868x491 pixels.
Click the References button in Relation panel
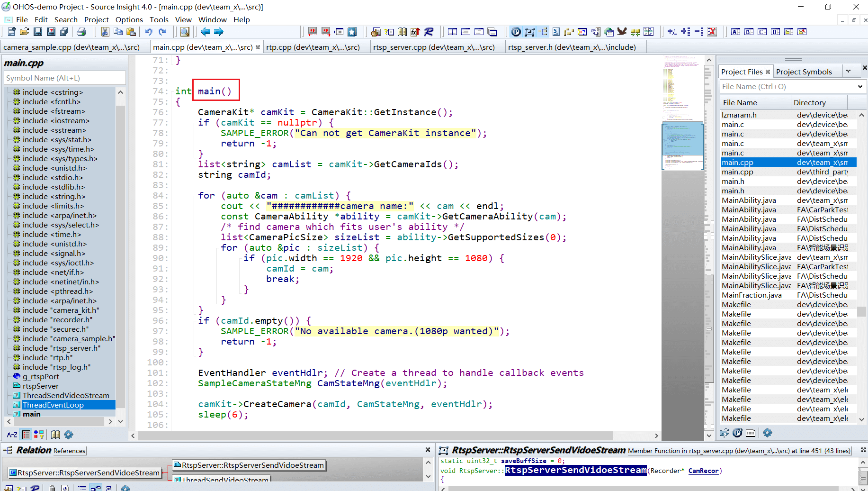(x=69, y=451)
